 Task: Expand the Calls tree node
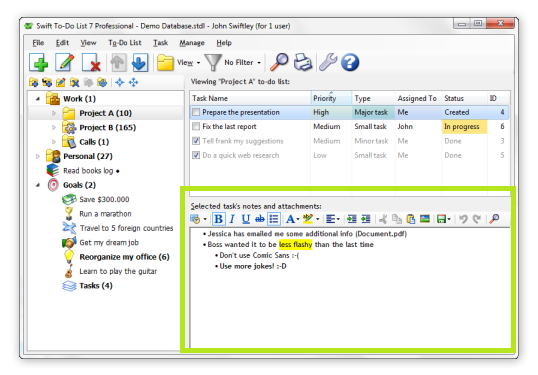point(54,142)
